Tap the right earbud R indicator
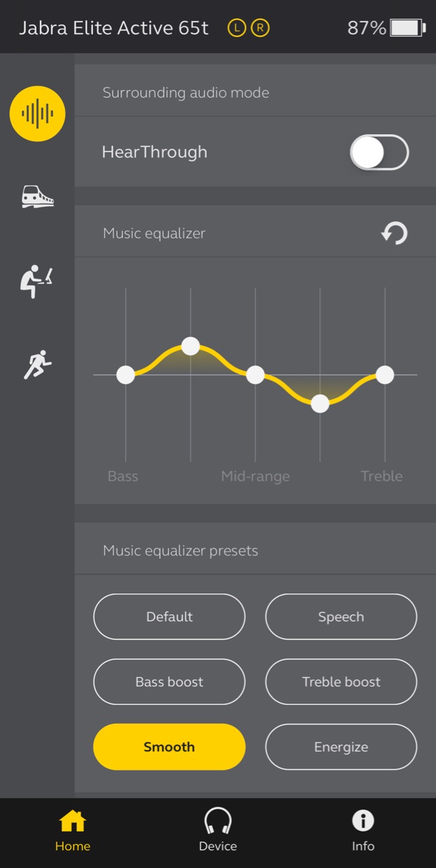 tap(260, 28)
